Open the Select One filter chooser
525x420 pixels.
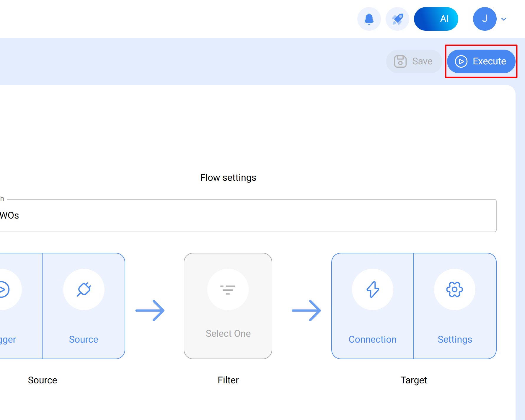click(x=228, y=306)
